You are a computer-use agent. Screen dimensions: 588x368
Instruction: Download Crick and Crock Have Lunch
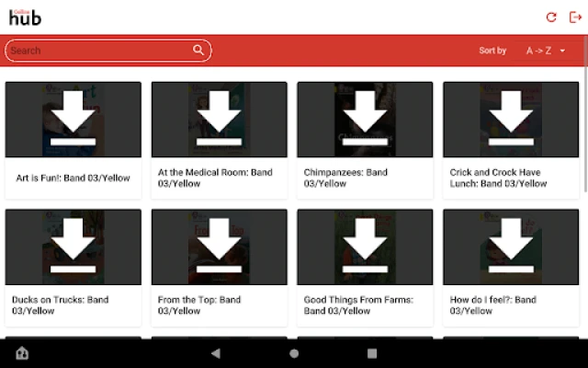(x=511, y=120)
